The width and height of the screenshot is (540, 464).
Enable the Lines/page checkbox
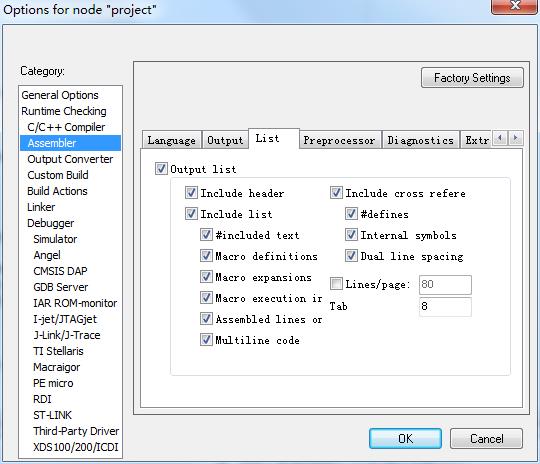pos(336,284)
